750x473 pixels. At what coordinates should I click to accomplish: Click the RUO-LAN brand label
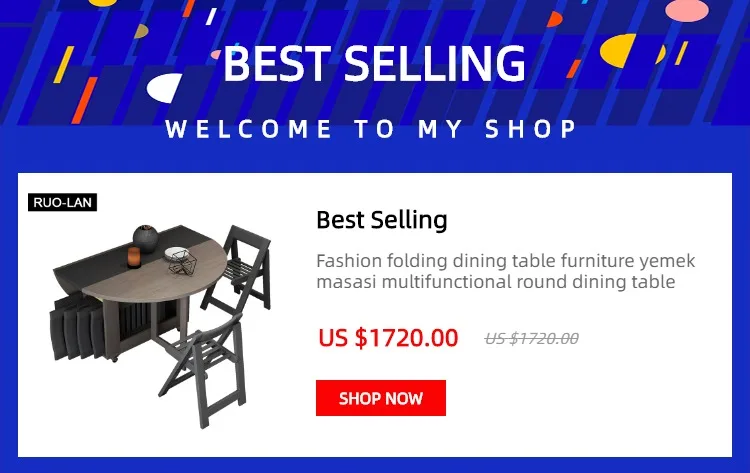point(63,202)
